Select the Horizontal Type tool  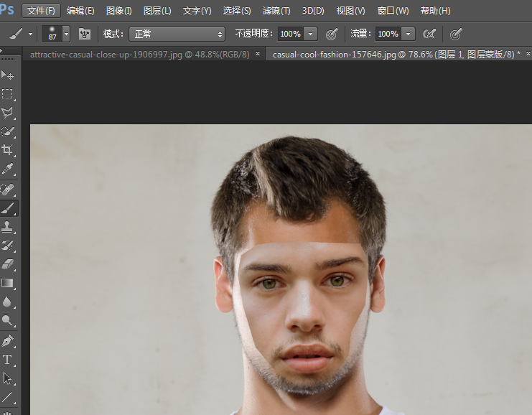coord(8,359)
